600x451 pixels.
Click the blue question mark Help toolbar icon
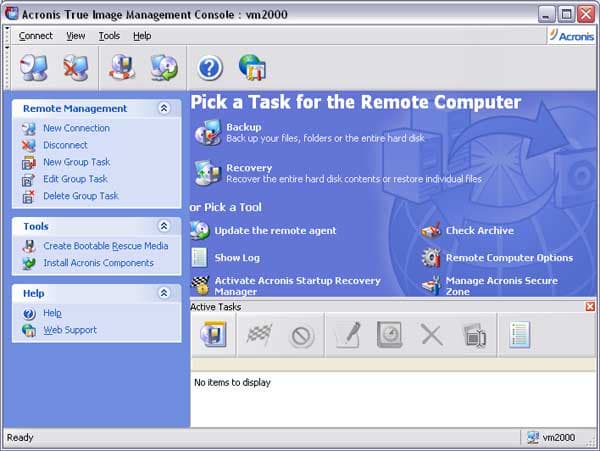click(x=210, y=68)
